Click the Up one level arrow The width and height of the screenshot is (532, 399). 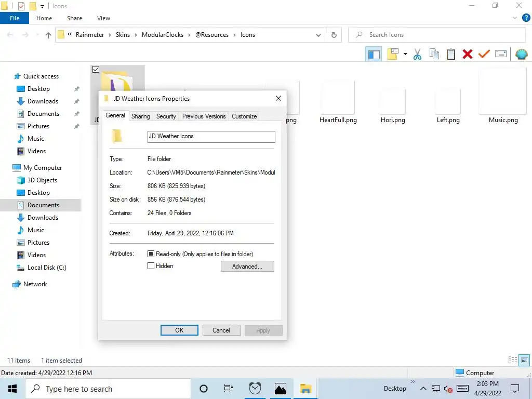click(x=48, y=35)
